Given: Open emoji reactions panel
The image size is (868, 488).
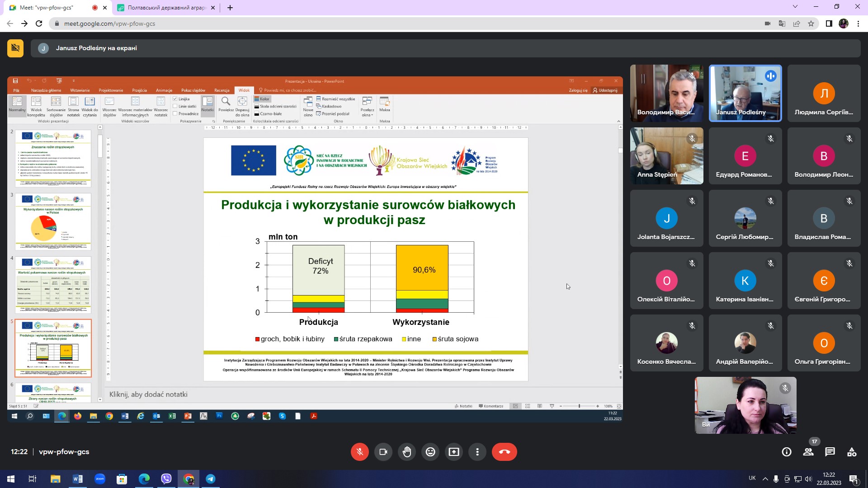Looking at the screenshot, I should [430, 452].
